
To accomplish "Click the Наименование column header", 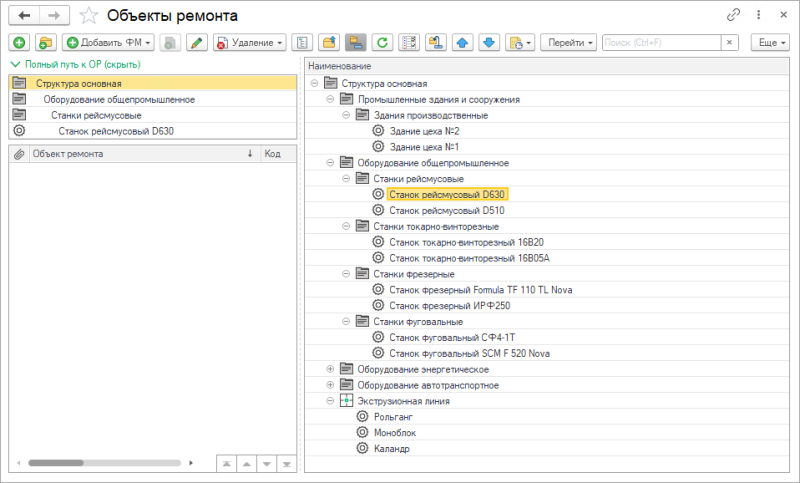I will pyautogui.click(x=546, y=66).
